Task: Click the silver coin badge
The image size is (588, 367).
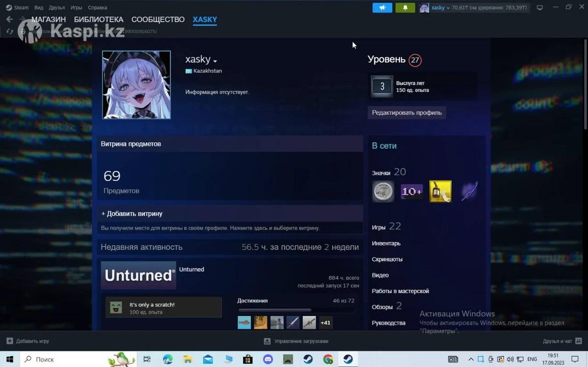Action: [383, 191]
